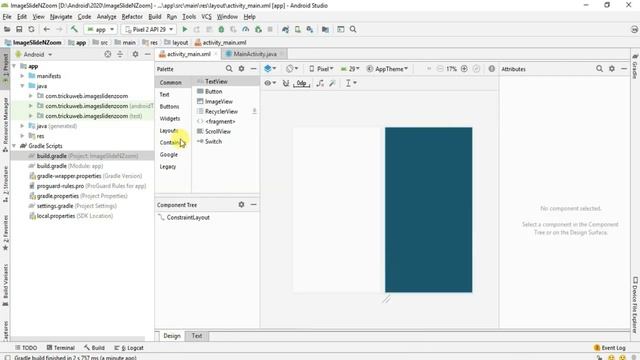Click the Palette search icon

pyautogui.click(x=229, y=69)
